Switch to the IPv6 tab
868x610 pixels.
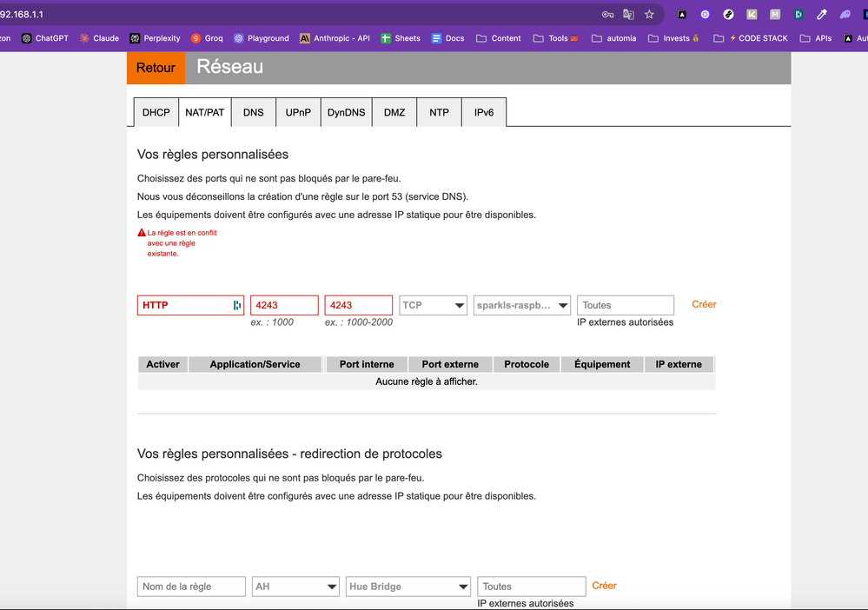coord(483,112)
